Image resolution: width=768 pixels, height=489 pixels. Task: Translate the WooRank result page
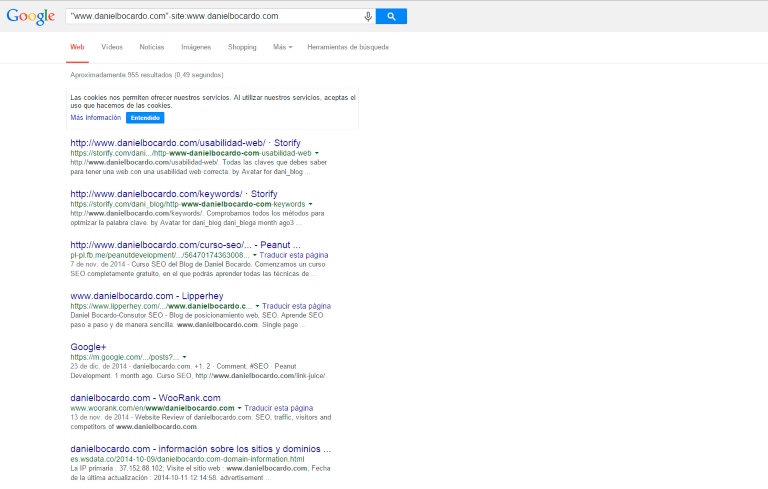point(279,408)
